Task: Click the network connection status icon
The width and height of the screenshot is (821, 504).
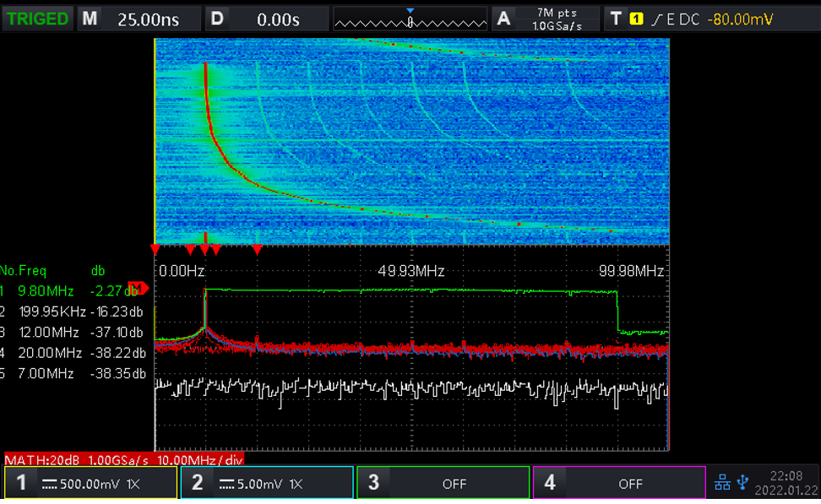Action: (x=723, y=482)
